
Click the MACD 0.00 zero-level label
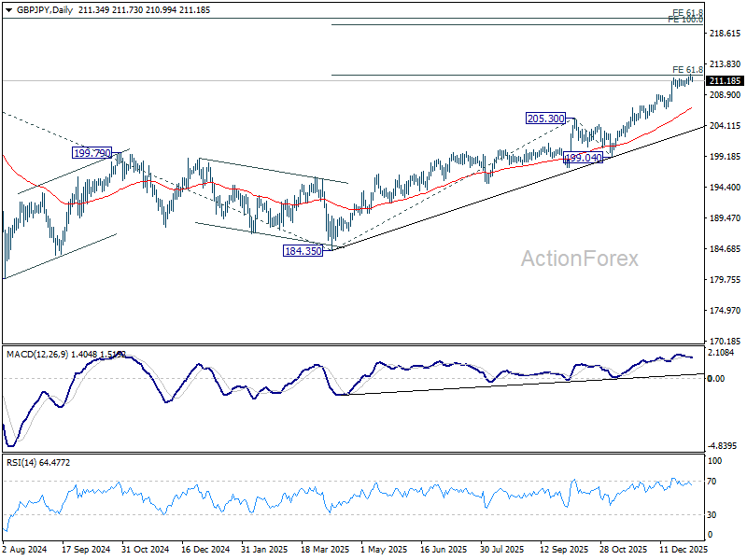point(717,378)
